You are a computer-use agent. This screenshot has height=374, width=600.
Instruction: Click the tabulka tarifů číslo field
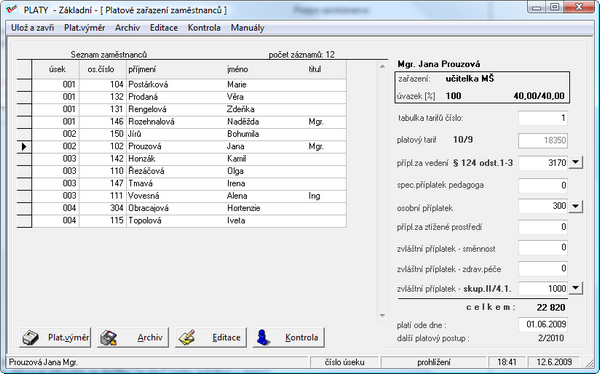point(543,118)
